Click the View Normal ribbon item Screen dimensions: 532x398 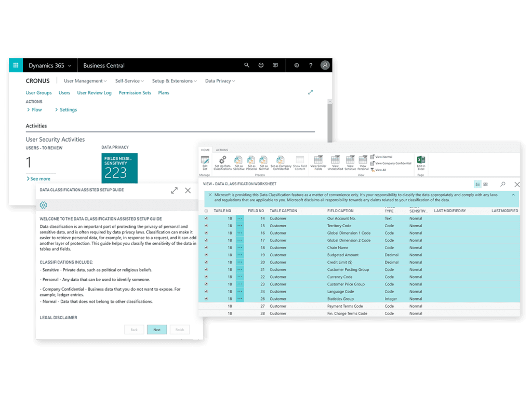coord(381,157)
